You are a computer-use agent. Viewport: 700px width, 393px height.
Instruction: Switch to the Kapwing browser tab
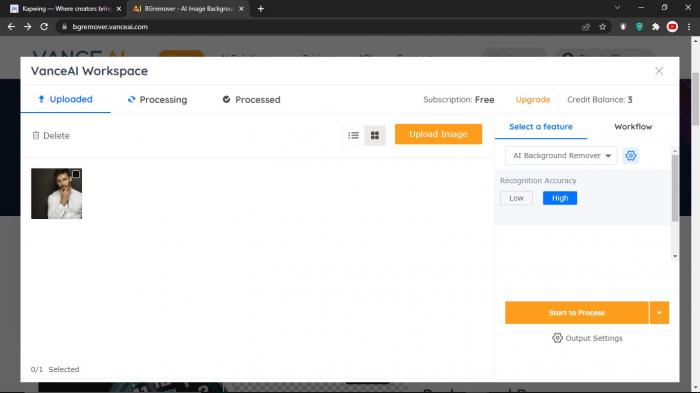(x=65, y=8)
